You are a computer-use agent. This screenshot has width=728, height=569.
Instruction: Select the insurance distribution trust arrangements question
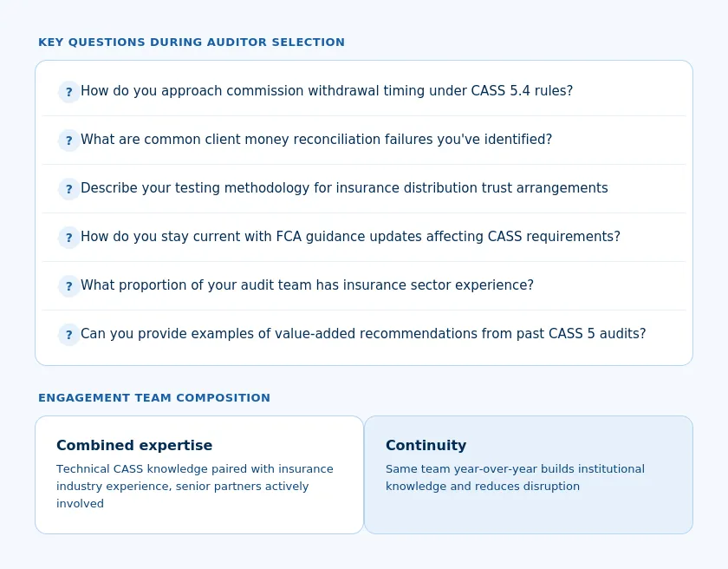pyautogui.click(x=344, y=187)
